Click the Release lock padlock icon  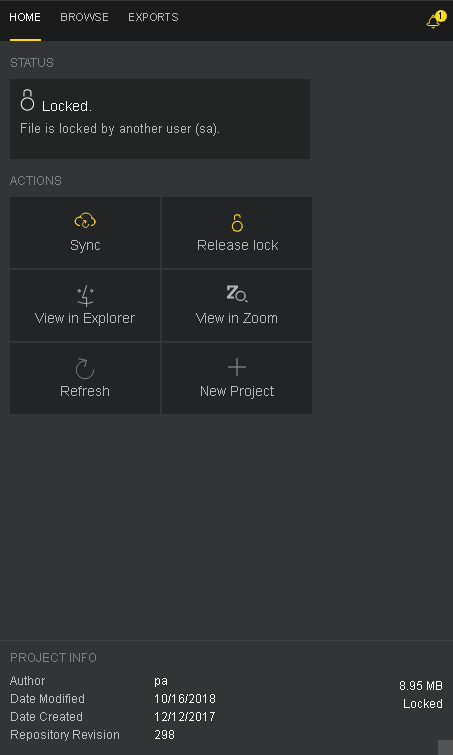237,223
